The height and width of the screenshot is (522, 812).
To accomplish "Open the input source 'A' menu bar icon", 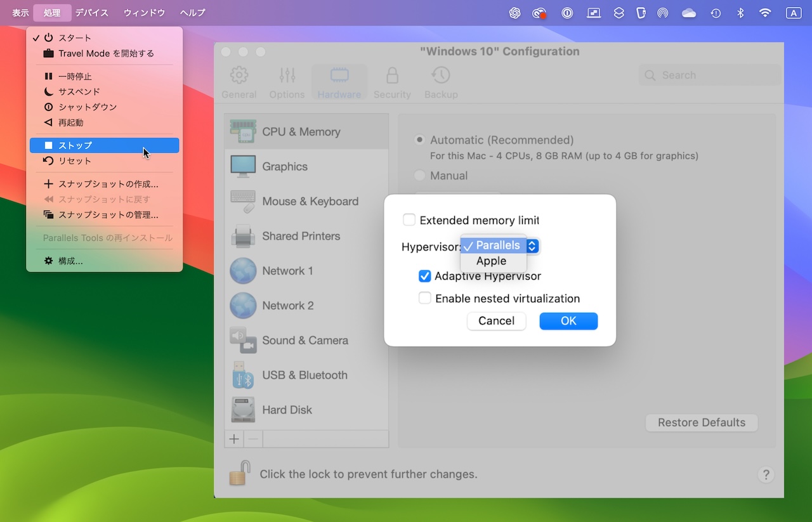I will (793, 13).
